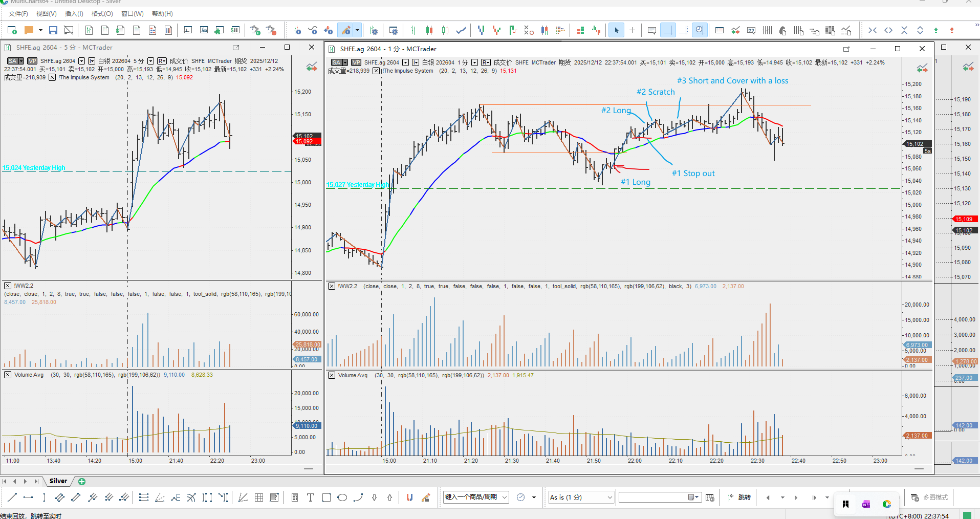The height and width of the screenshot is (519, 980).
Task: Click the Insert Study (f(x)) chart icon
Action: click(204, 30)
